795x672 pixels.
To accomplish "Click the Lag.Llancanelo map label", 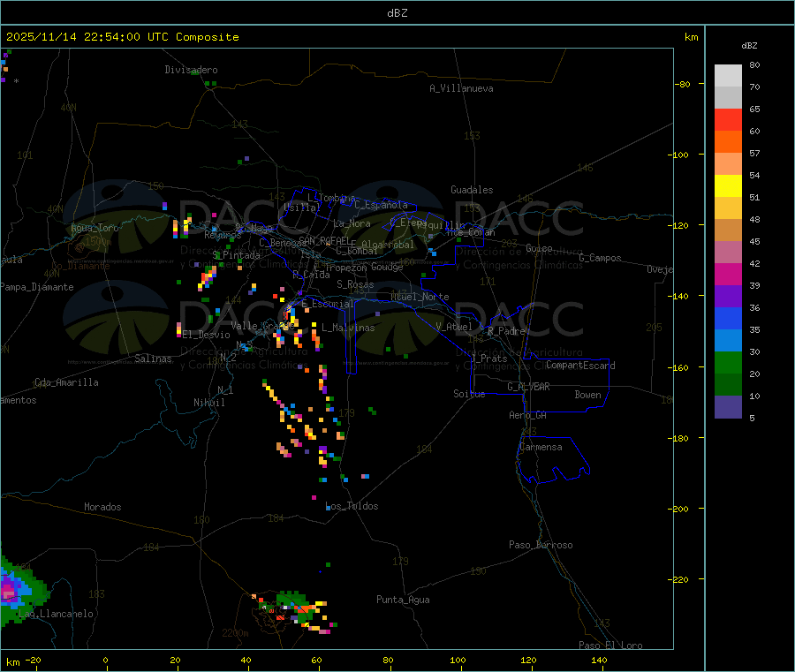I will (x=57, y=614).
